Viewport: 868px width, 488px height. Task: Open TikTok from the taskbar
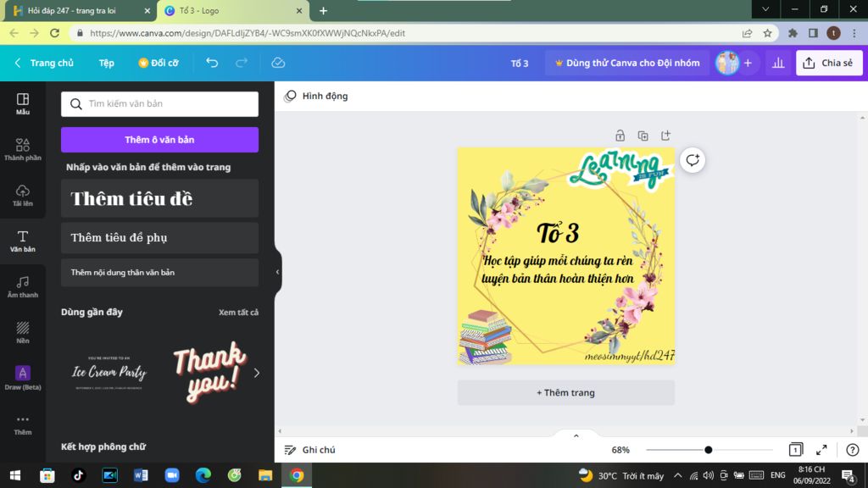click(x=78, y=475)
